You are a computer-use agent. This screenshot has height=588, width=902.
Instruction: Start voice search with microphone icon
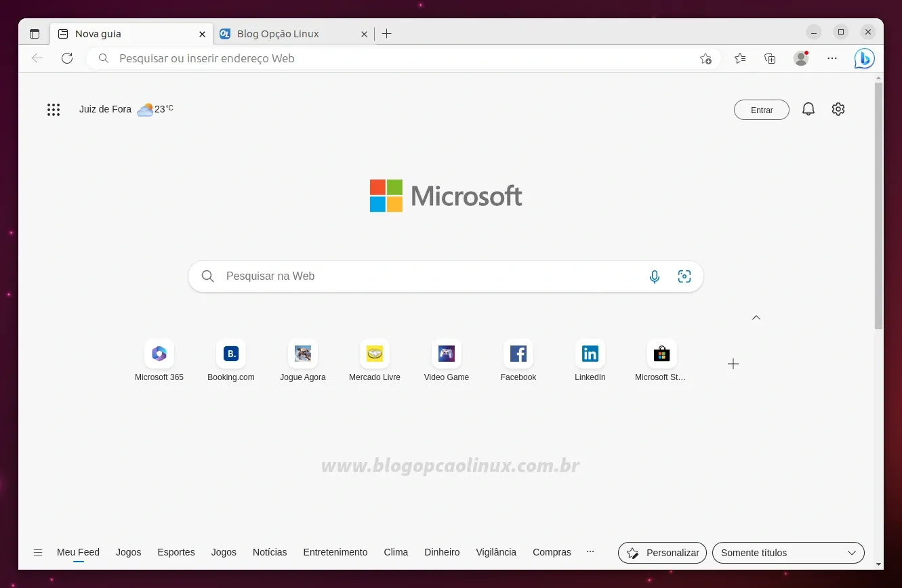(655, 276)
